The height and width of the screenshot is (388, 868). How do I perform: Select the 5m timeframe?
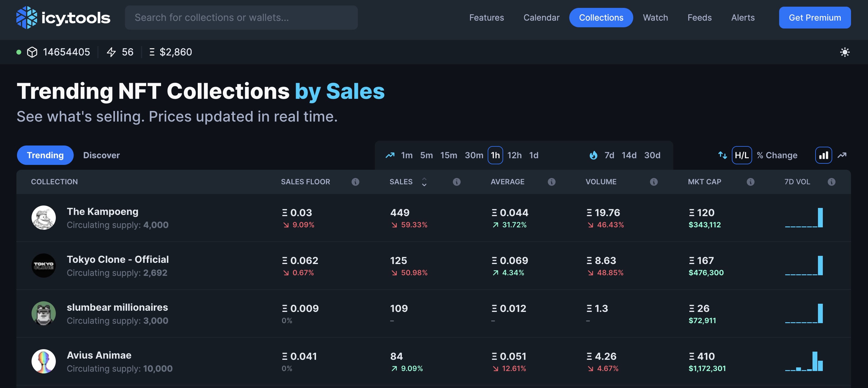(x=426, y=155)
